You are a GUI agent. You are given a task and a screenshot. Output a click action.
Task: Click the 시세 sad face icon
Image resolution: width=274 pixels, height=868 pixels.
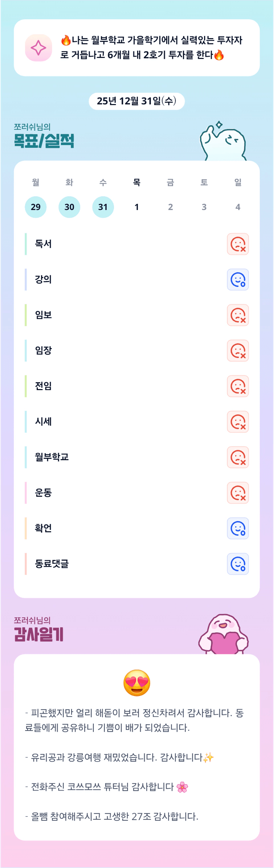click(238, 422)
